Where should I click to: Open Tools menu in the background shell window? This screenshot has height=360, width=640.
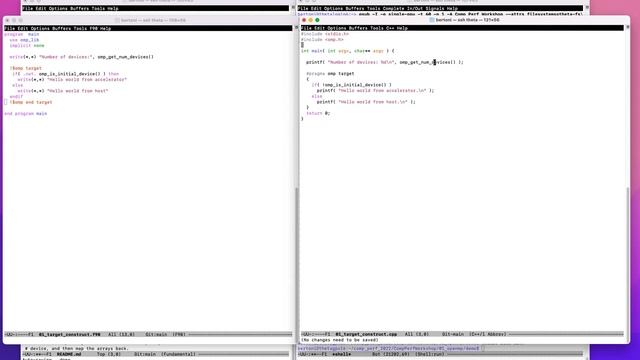373,8
